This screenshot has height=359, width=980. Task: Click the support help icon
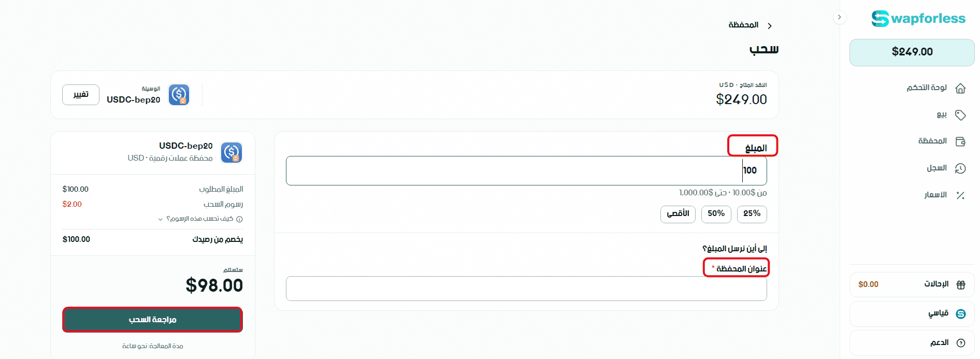point(961,343)
